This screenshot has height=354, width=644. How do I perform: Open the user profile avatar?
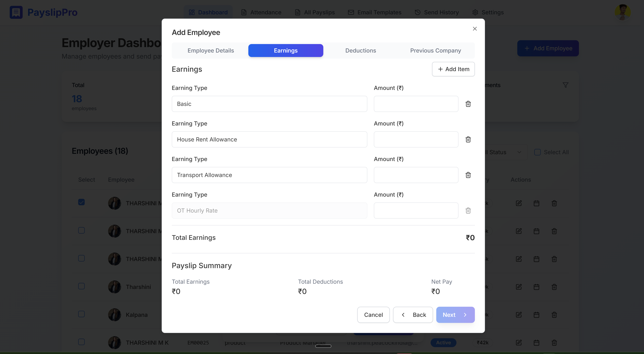tap(623, 12)
